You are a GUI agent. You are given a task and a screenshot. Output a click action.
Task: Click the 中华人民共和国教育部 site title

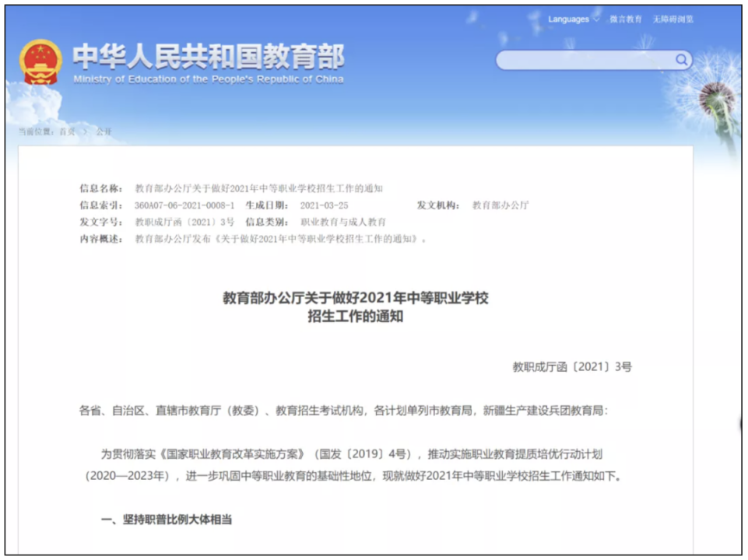tap(208, 56)
